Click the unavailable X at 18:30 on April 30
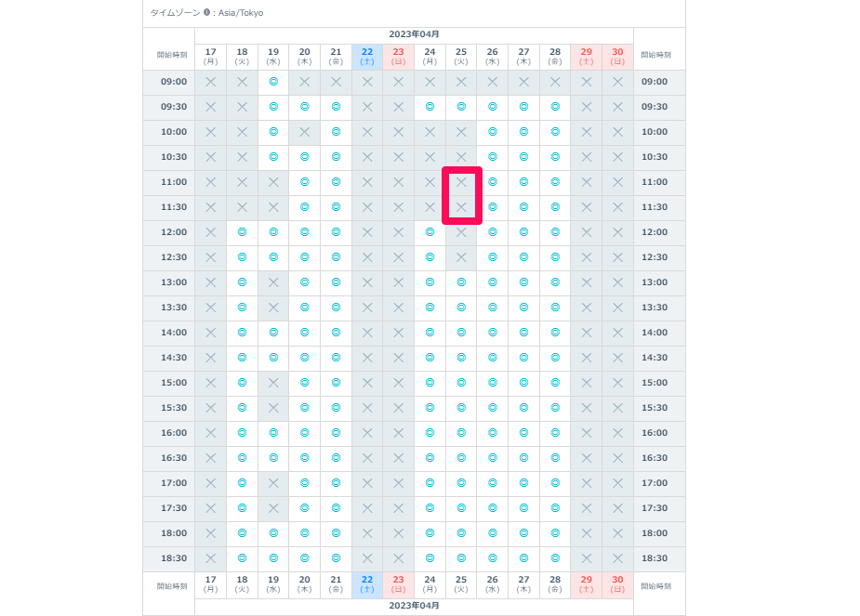 (617, 558)
